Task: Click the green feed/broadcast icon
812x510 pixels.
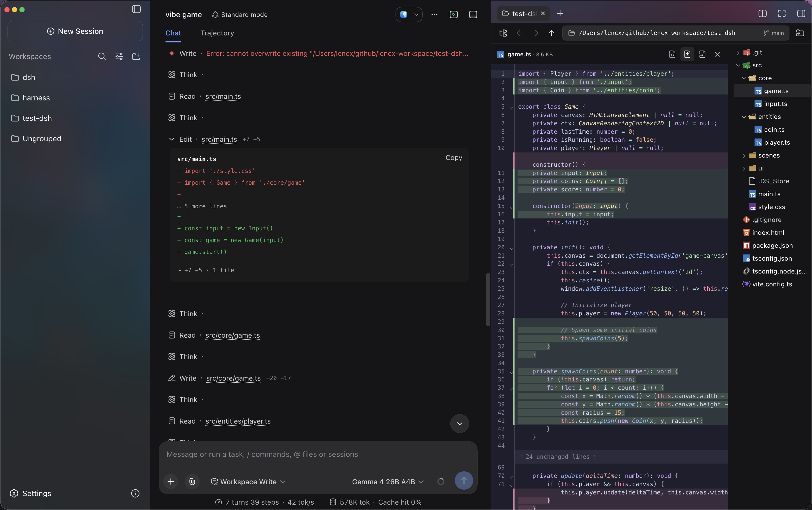Action: [454, 14]
